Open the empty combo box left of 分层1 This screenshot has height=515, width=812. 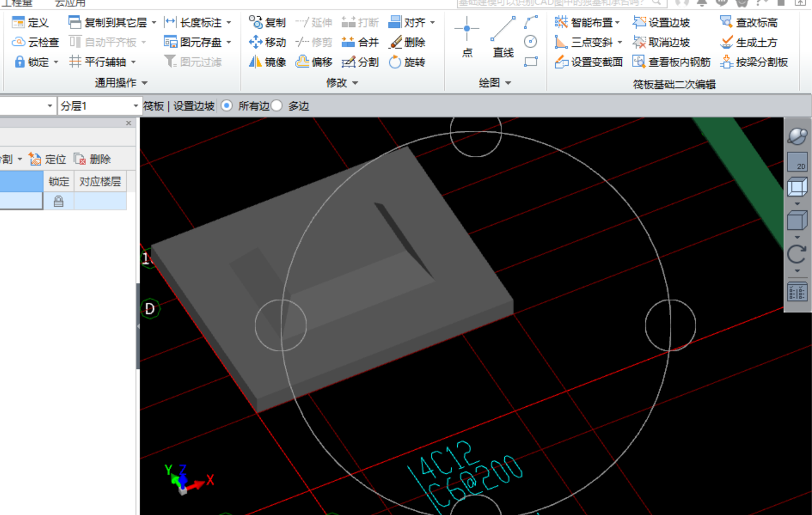27,106
